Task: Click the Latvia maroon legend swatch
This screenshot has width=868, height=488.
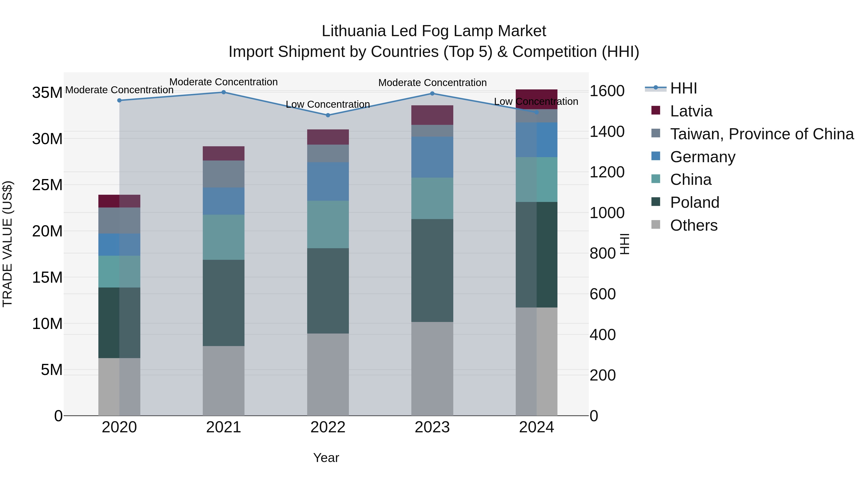Action: tap(656, 110)
